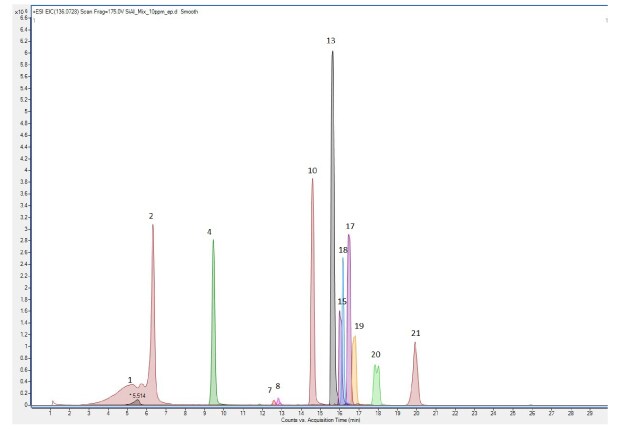Screen dimensions: 620x430
Task: Select peak number label 20
Action: pos(376,354)
